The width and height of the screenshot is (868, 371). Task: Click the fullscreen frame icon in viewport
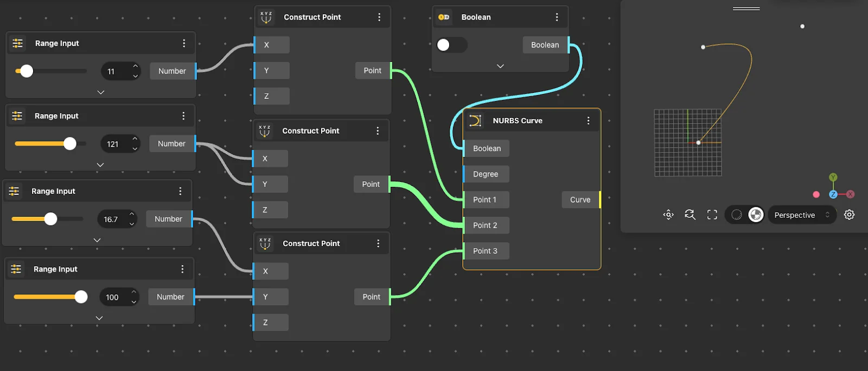click(x=712, y=215)
